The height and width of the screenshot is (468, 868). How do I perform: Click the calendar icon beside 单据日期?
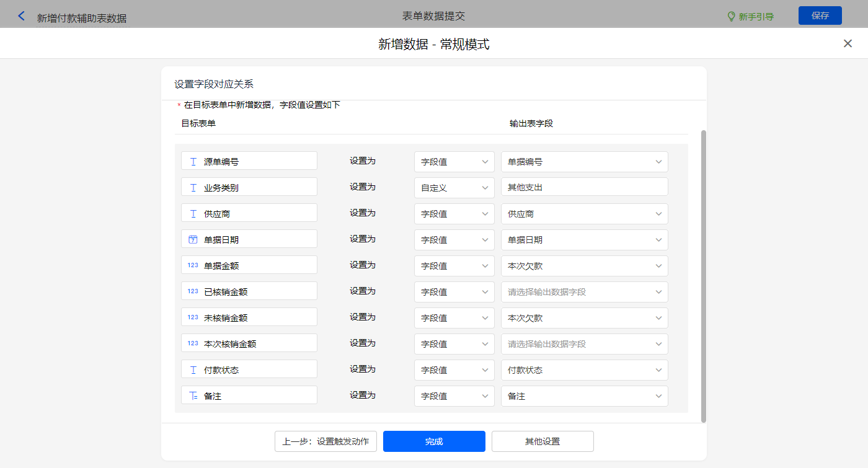coord(193,239)
